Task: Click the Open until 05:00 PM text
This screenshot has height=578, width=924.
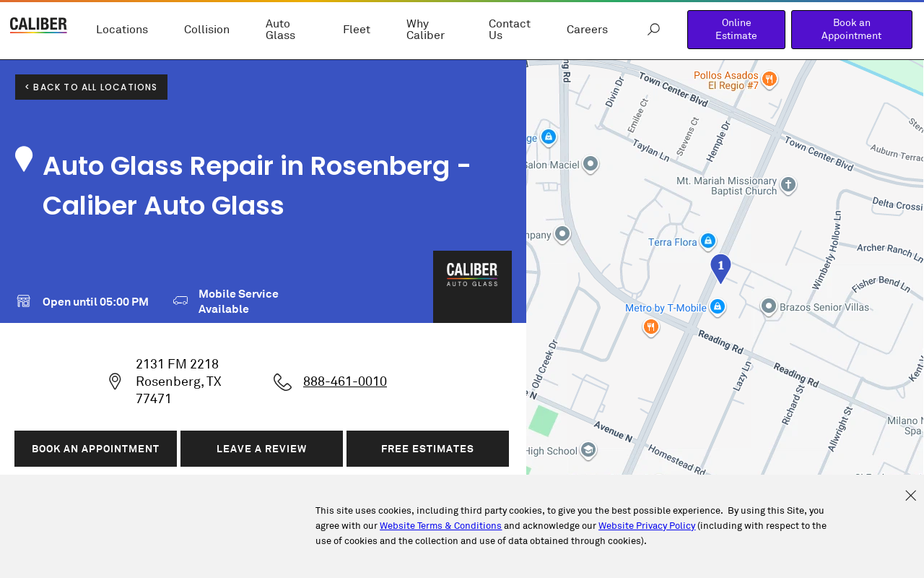Action: pyautogui.click(x=95, y=302)
